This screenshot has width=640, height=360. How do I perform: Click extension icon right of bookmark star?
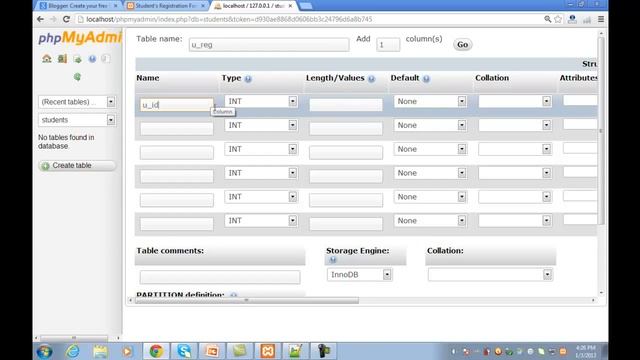pos(572,19)
